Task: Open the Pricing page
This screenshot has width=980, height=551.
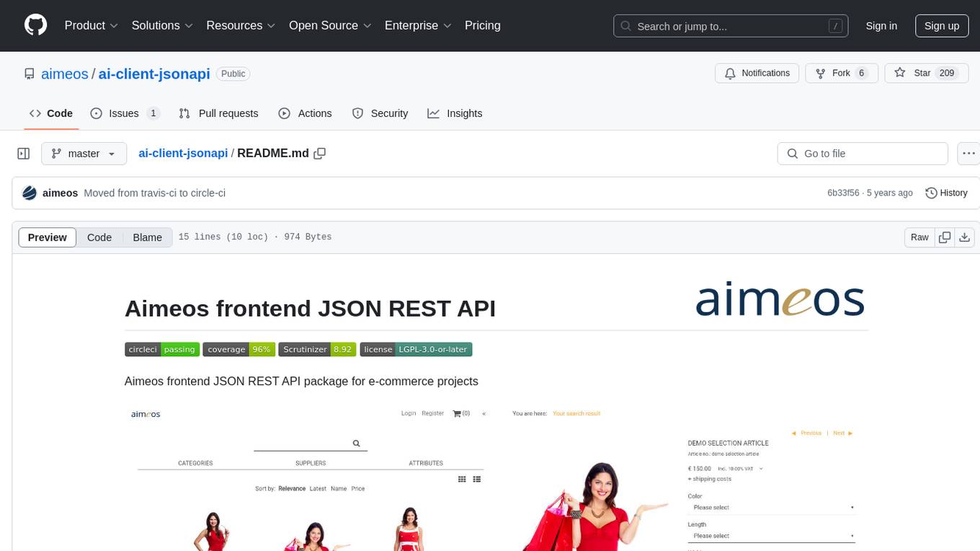Action: click(483, 25)
